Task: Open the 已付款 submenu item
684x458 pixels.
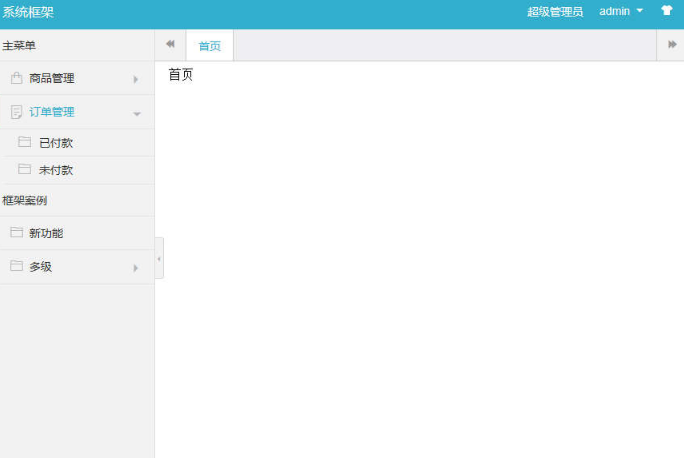Action: pos(56,143)
